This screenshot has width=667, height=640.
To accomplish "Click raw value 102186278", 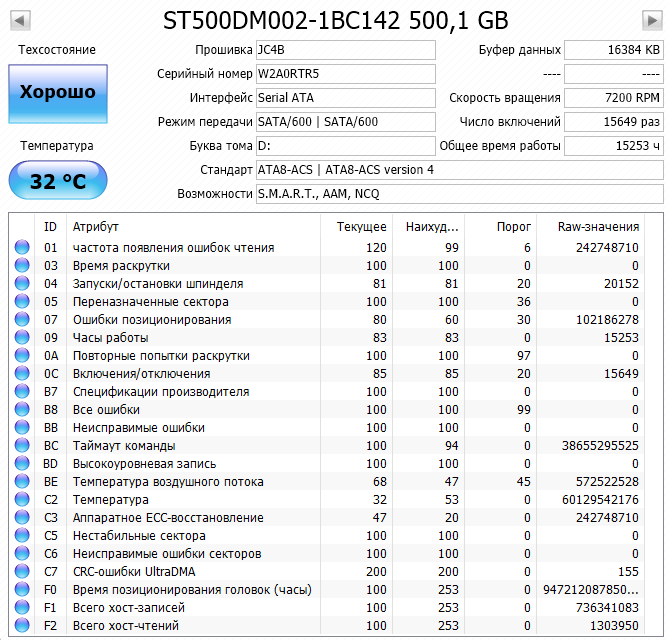I will (x=607, y=320).
